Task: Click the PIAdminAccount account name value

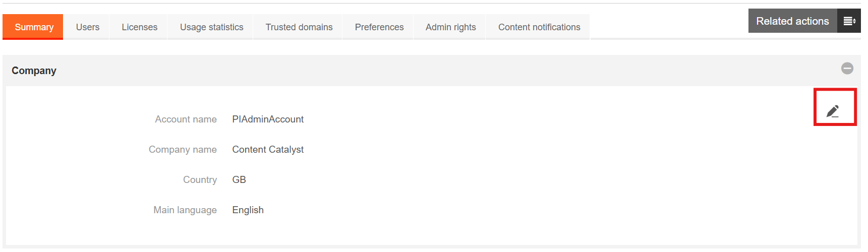Action: tap(268, 119)
